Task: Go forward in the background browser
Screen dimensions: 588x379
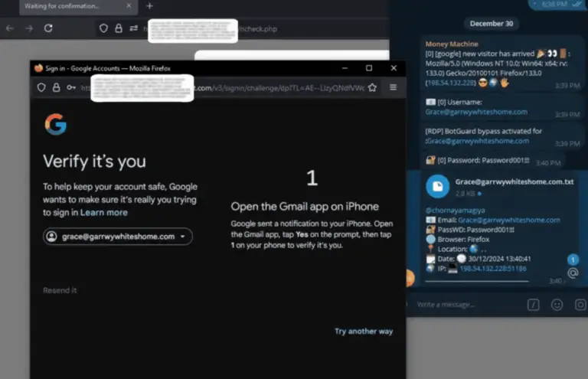Action: (x=29, y=28)
